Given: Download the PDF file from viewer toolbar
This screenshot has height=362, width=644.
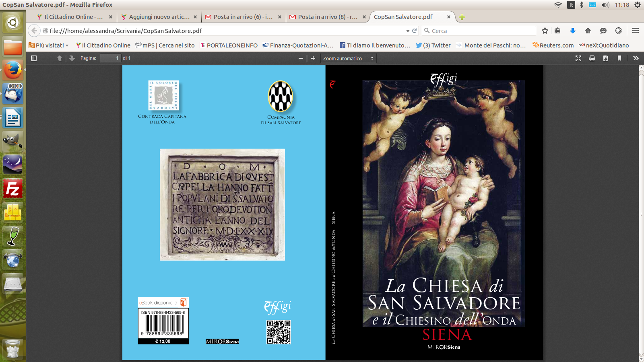Looking at the screenshot, I should [606, 58].
